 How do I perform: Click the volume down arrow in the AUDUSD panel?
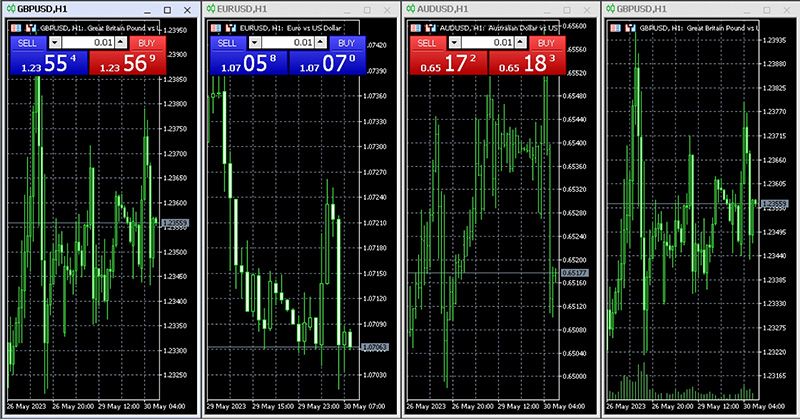454,43
